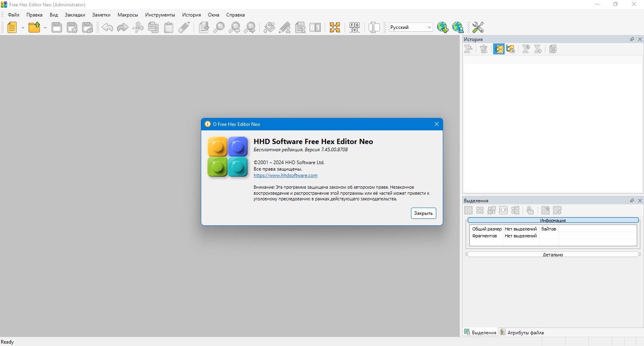
Task: Click the New file toolbar icon
Action: coord(12,27)
